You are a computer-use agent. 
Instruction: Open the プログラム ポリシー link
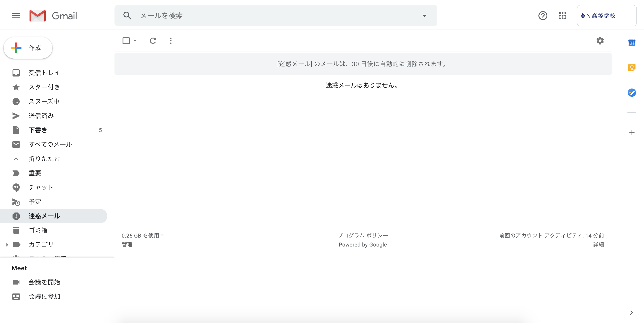click(363, 235)
